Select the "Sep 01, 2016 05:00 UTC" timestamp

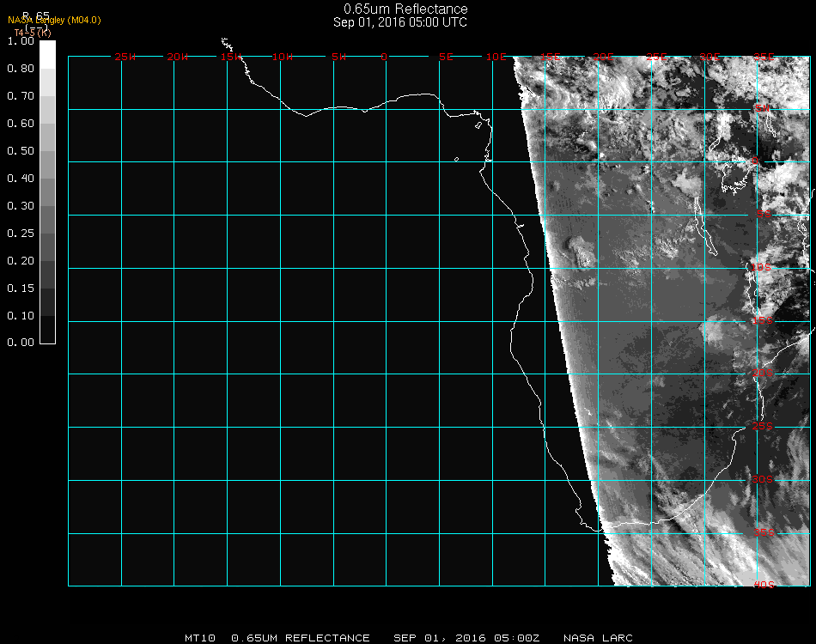(x=400, y=22)
